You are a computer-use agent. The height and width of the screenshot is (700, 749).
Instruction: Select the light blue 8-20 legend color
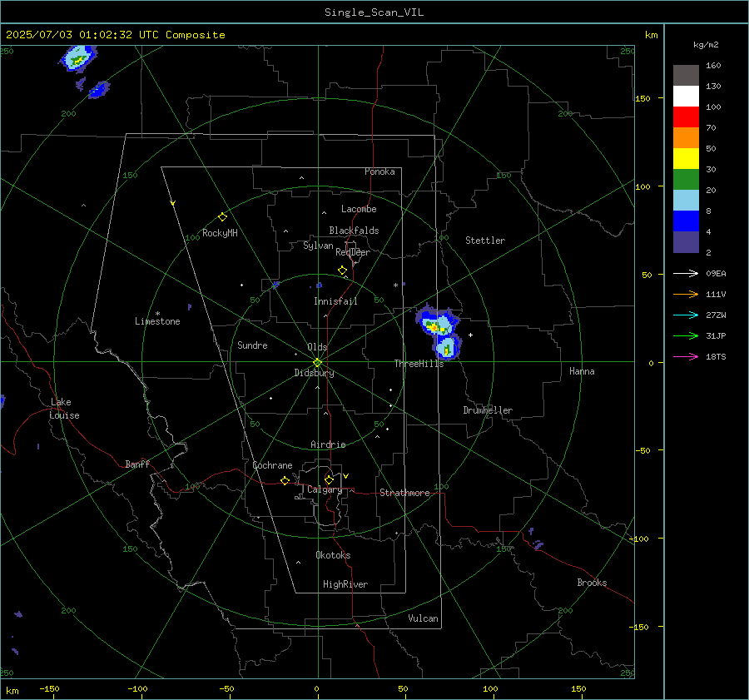coord(686,201)
